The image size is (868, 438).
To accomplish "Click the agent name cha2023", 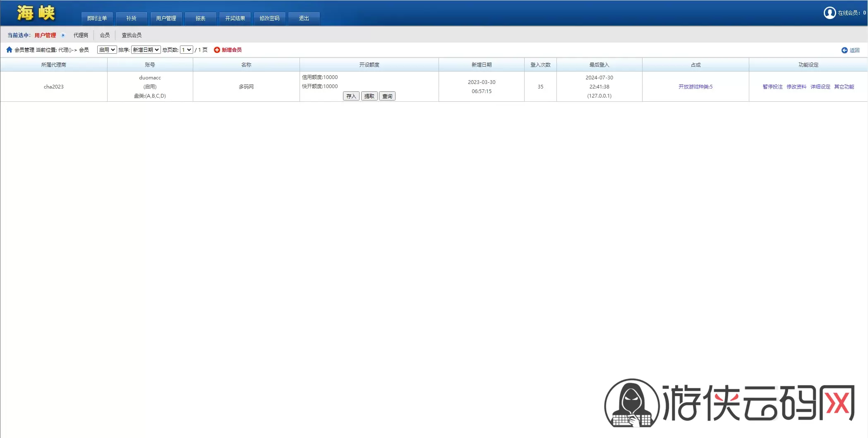I will [x=54, y=86].
